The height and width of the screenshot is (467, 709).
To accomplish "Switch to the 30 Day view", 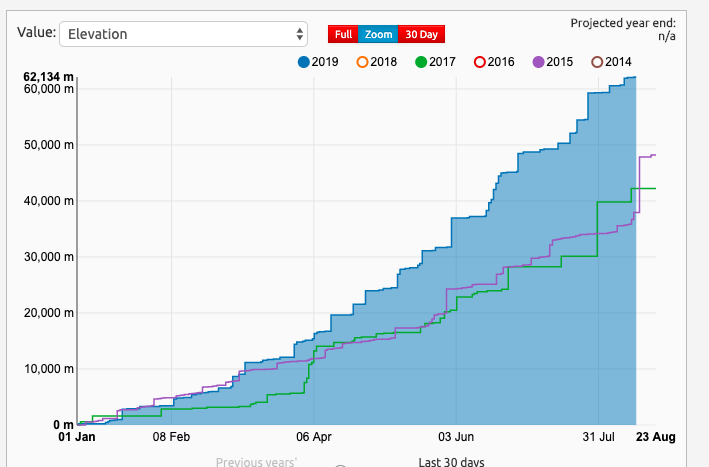I will click(x=421, y=34).
